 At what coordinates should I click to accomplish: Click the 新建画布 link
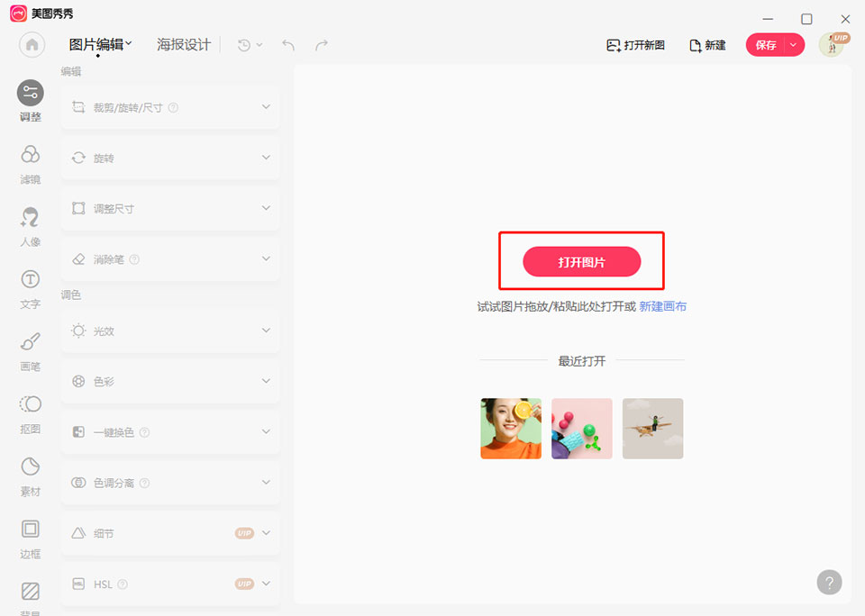[x=662, y=306]
